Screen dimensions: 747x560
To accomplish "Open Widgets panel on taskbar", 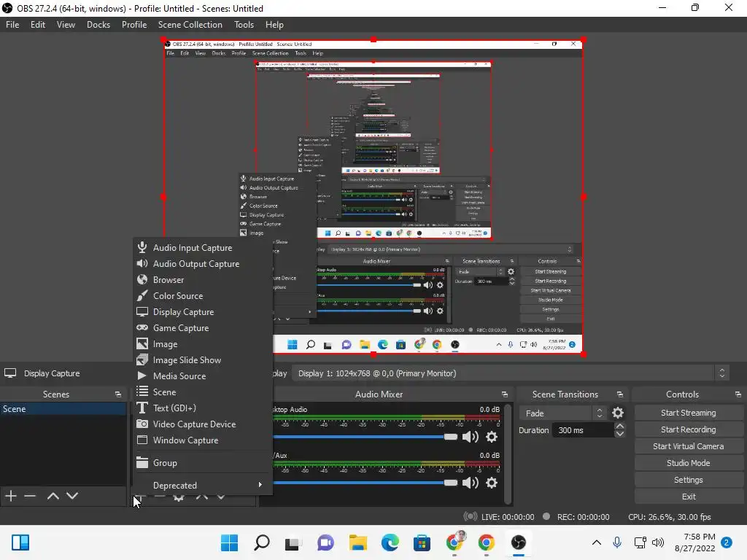I will [20, 542].
